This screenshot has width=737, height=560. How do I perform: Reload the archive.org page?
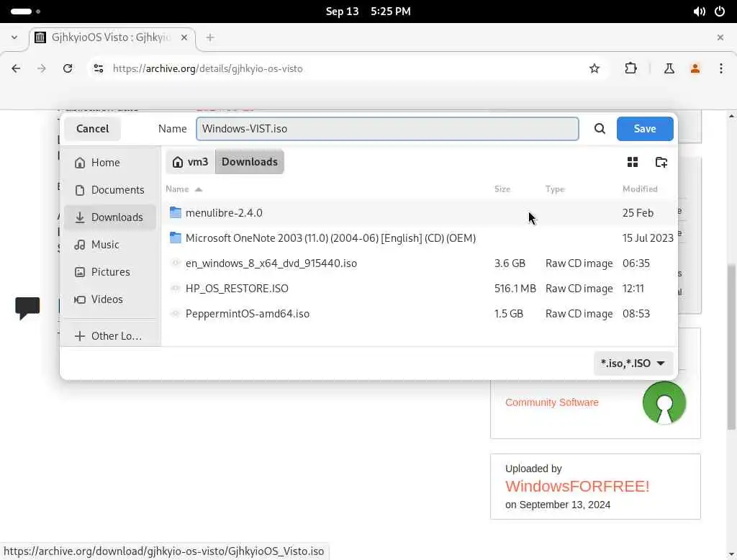click(x=68, y=68)
